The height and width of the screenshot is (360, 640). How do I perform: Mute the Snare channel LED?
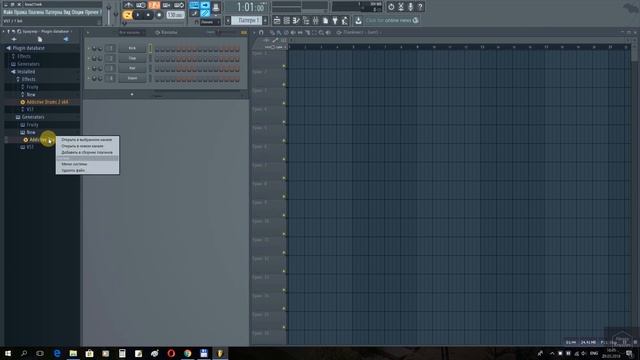click(x=89, y=78)
